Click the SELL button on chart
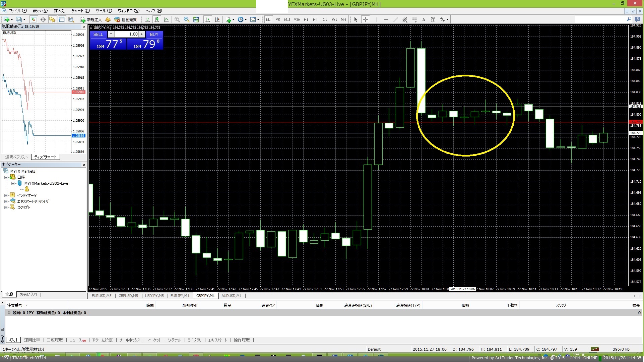644x362 pixels. pyautogui.click(x=98, y=34)
